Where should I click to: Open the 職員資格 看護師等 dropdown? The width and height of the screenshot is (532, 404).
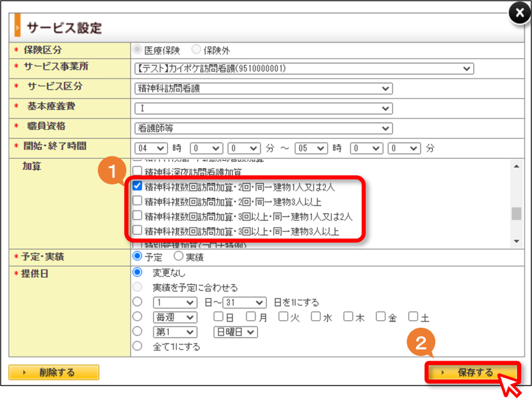pyautogui.click(x=264, y=128)
